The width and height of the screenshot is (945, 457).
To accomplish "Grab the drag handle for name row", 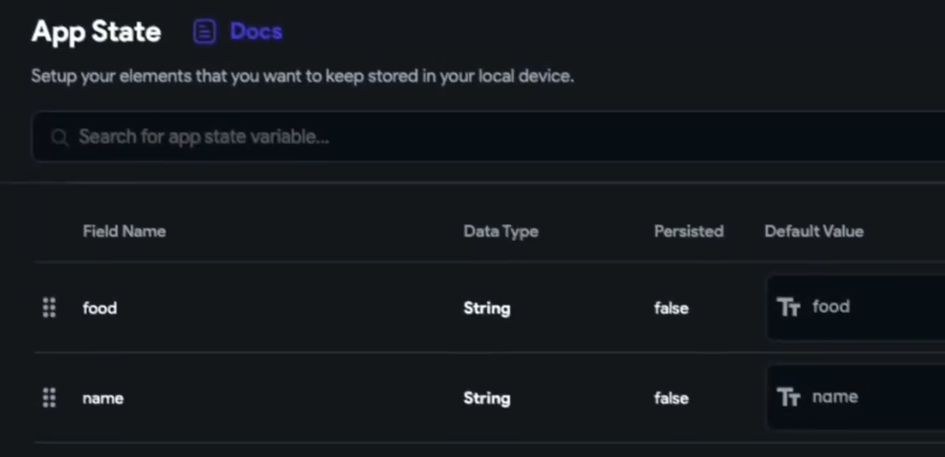I will [49, 398].
